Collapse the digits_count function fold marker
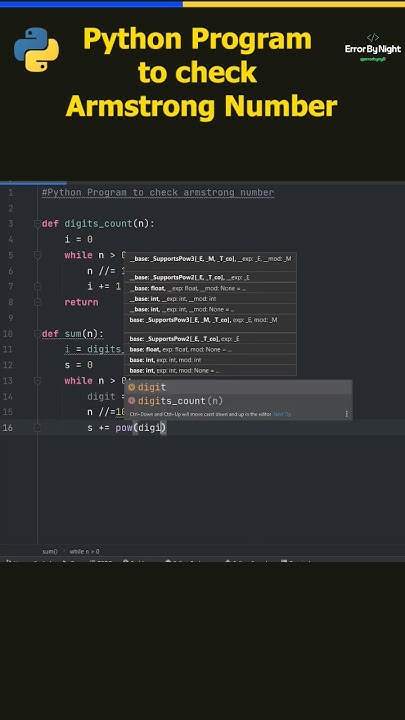The height and width of the screenshot is (720, 405). tap(37, 224)
